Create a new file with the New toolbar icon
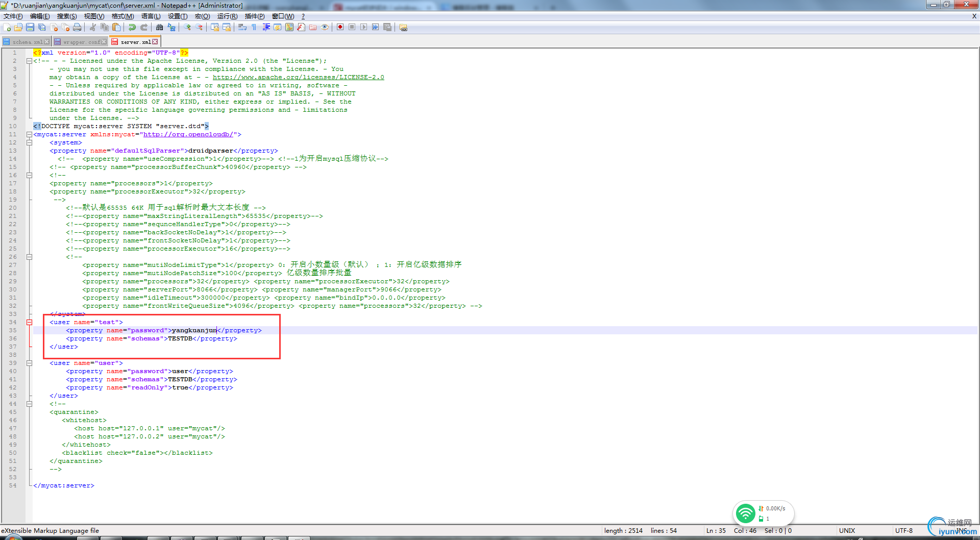Image resolution: width=980 pixels, height=540 pixels. (7, 27)
